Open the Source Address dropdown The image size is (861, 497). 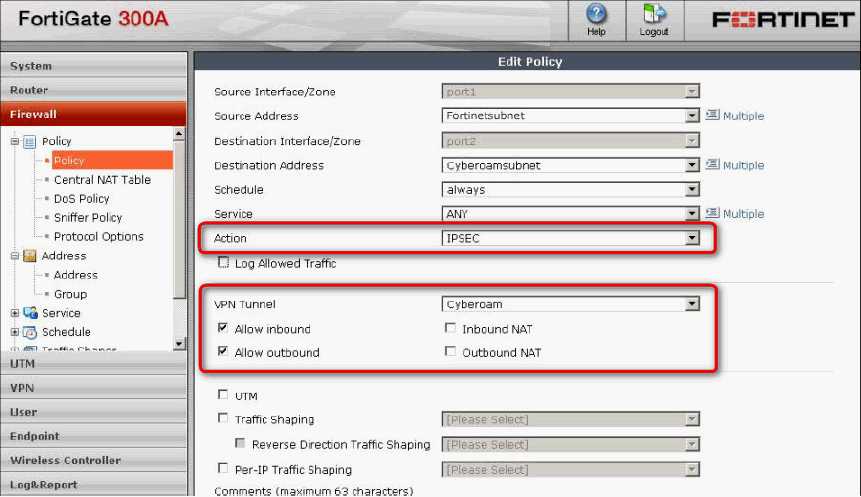pos(571,116)
